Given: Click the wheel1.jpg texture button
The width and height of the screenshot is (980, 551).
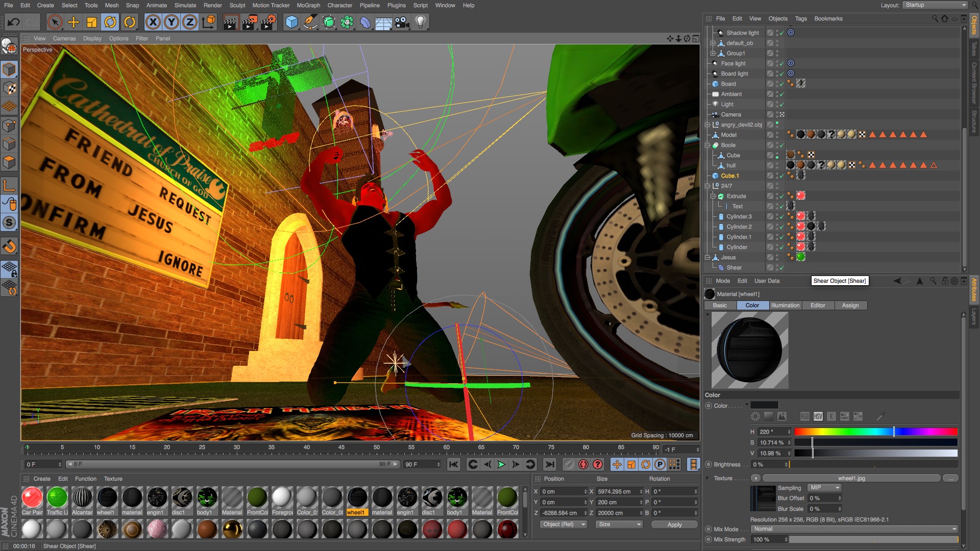Looking at the screenshot, I should pos(851,479).
